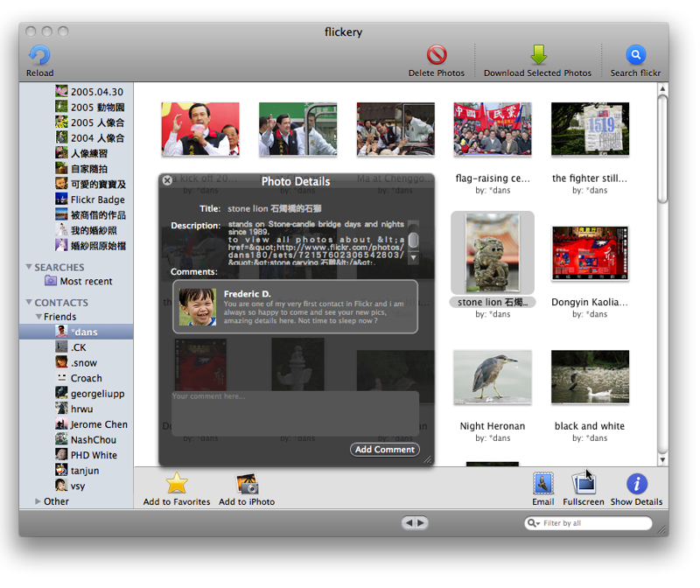The width and height of the screenshot is (700, 588).
Task: Select the PHD White contact
Action: (x=76, y=455)
